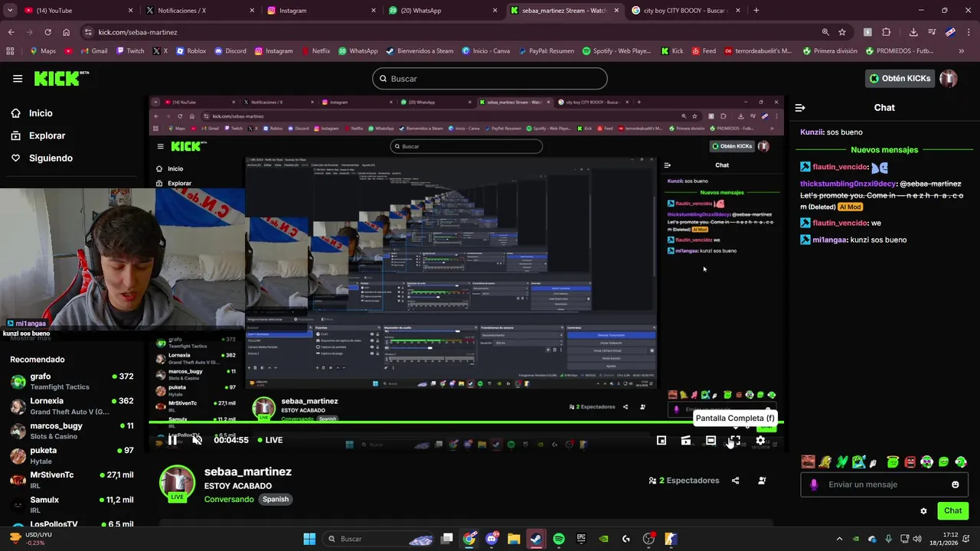Open marcos_bugy recommended channel
The width and height of the screenshot is (980, 551).
click(x=73, y=431)
